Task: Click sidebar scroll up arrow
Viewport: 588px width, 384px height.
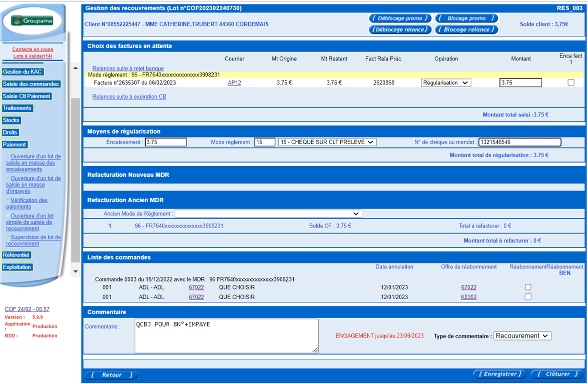Action: (x=76, y=68)
